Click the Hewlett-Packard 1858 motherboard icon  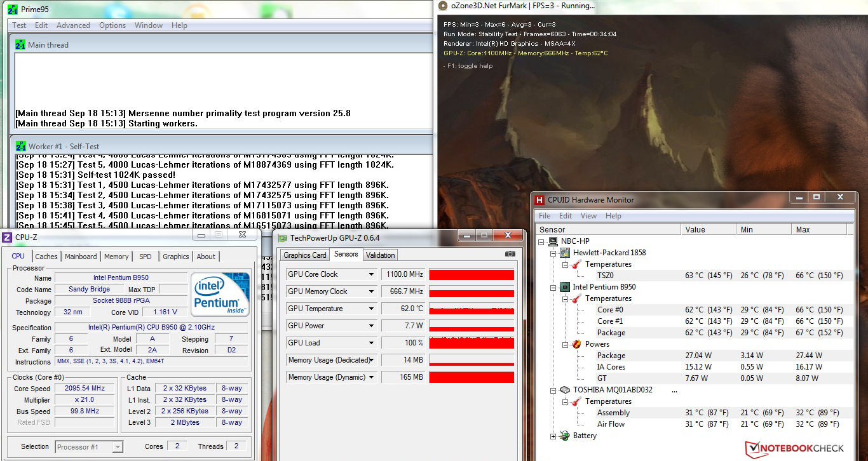[x=565, y=253]
